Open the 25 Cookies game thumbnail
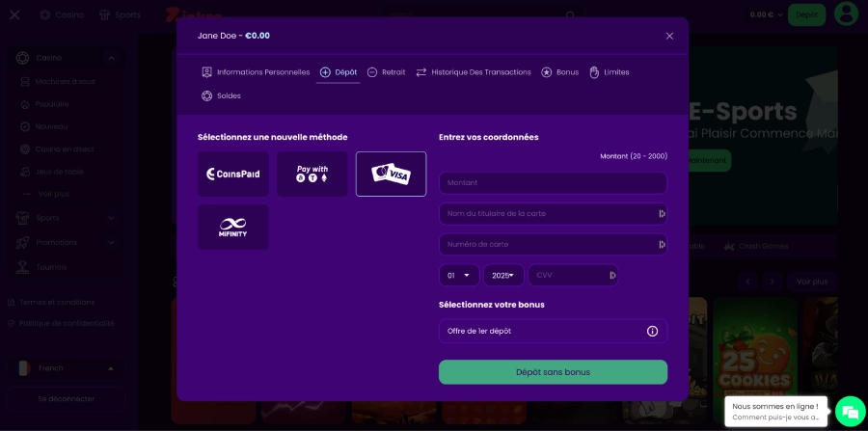 click(x=754, y=360)
